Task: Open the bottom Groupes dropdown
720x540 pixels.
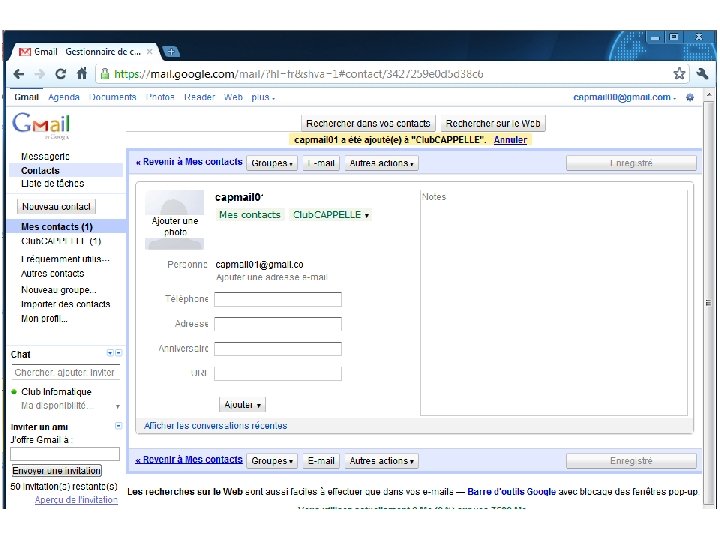Action: pyautogui.click(x=272, y=461)
